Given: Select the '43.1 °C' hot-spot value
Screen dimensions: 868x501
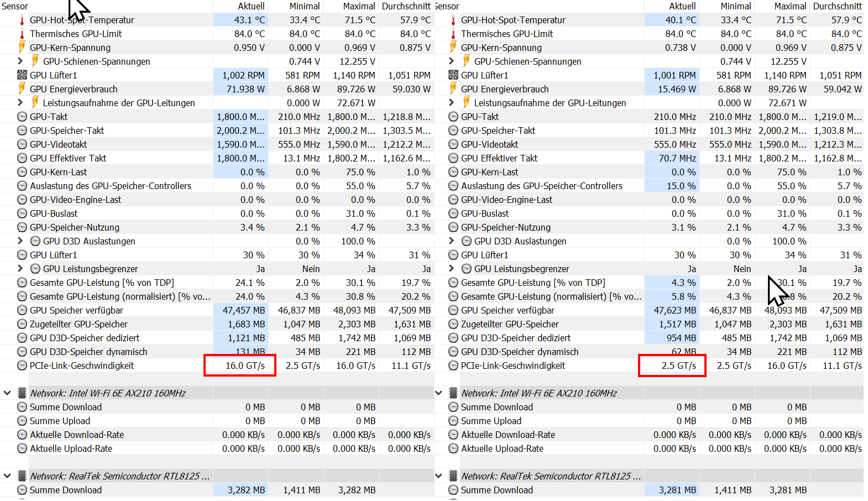Looking at the screenshot, I should click(x=249, y=20).
